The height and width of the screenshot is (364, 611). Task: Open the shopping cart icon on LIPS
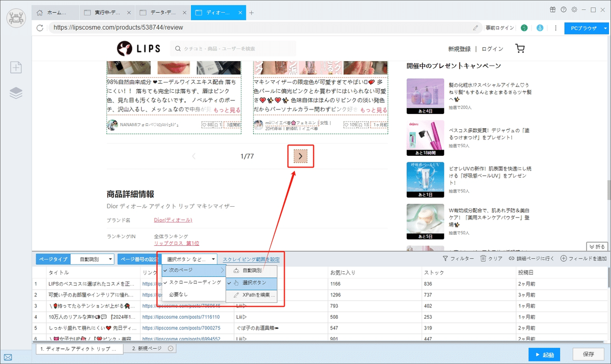520,48
